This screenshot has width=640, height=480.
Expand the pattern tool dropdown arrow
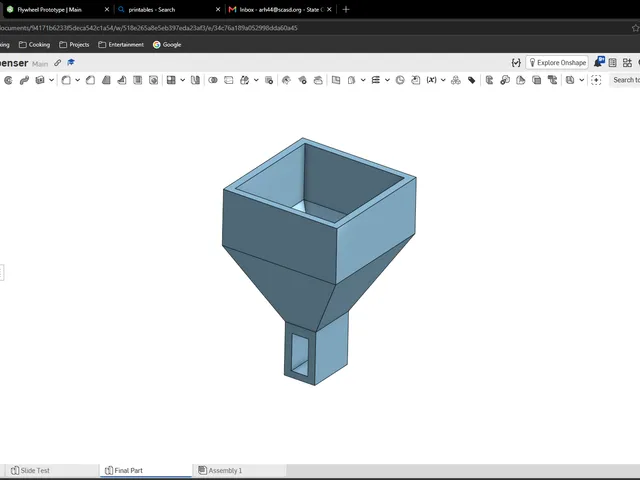182,80
